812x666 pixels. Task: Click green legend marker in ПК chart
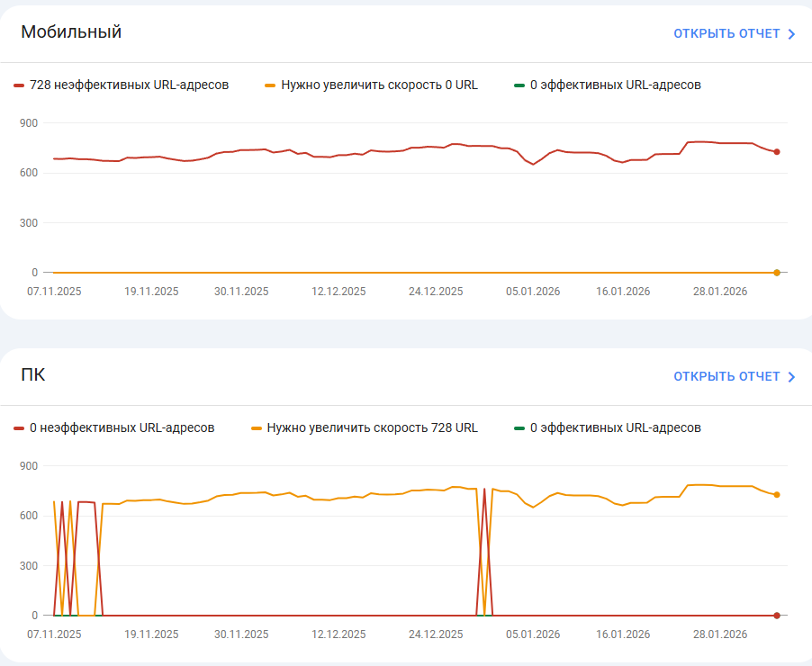click(519, 428)
